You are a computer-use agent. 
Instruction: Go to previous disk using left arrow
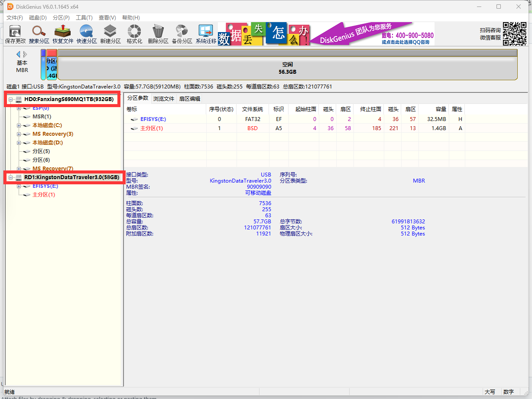tap(19, 54)
